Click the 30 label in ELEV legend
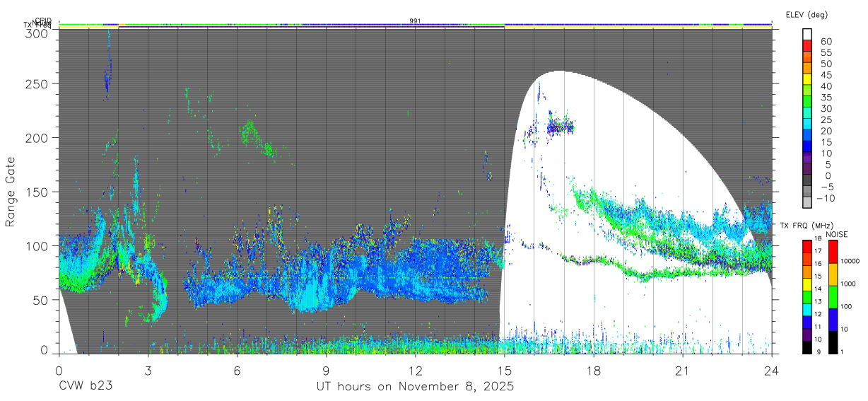Viewport: 868px width, 401px height. pos(826,108)
